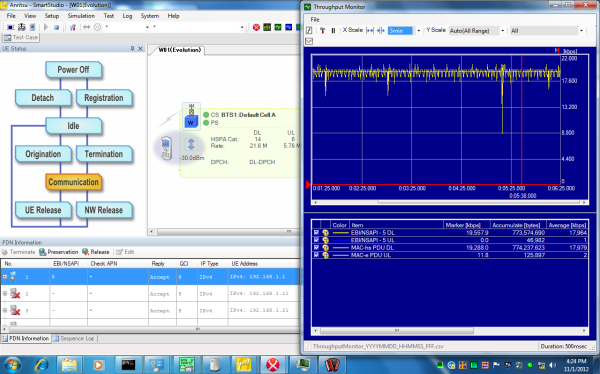
Task: Pin the UE Status panel
Action: pyautogui.click(x=132, y=49)
